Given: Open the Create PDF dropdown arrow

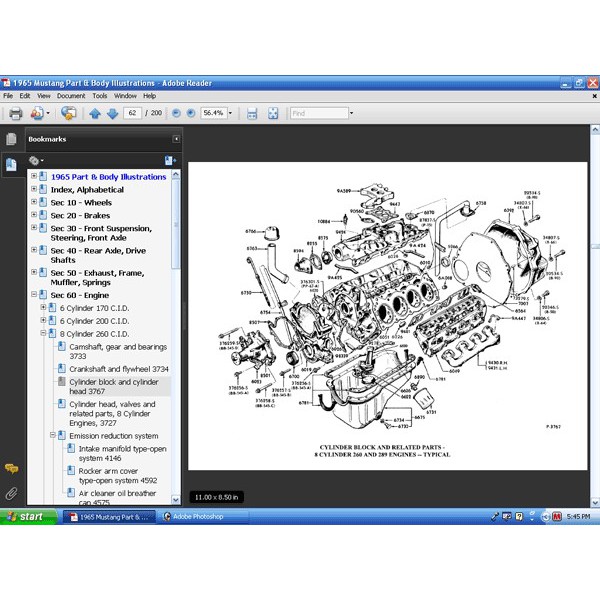Looking at the screenshot, I should (48, 113).
